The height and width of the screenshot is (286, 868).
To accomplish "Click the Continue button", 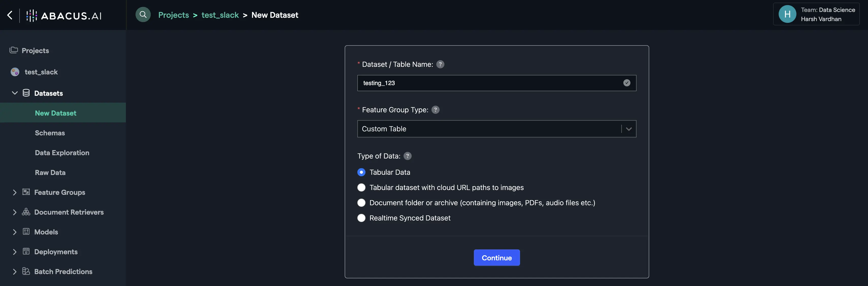I will (496, 257).
